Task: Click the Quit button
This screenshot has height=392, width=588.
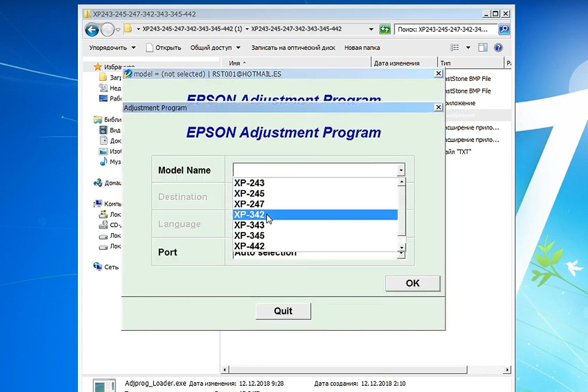Action: tap(283, 311)
